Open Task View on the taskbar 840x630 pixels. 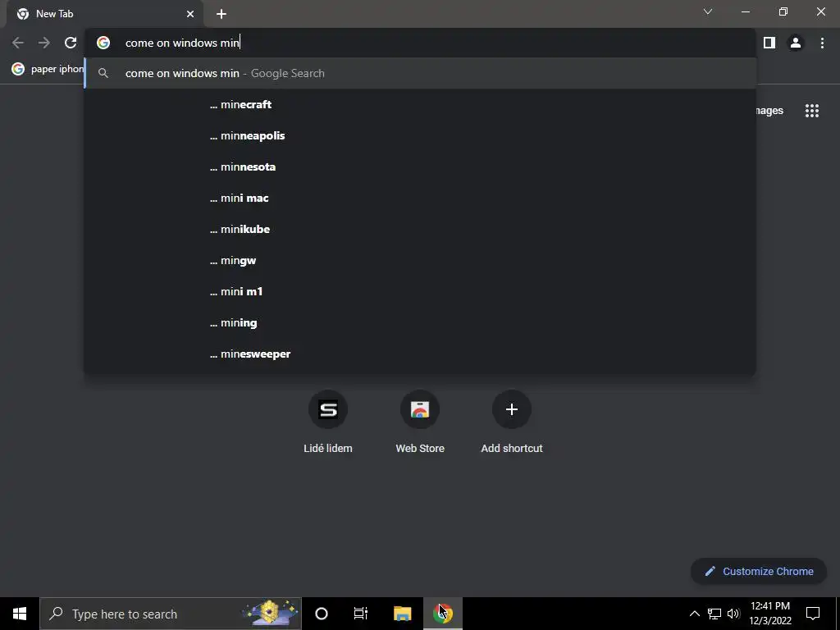(361, 614)
